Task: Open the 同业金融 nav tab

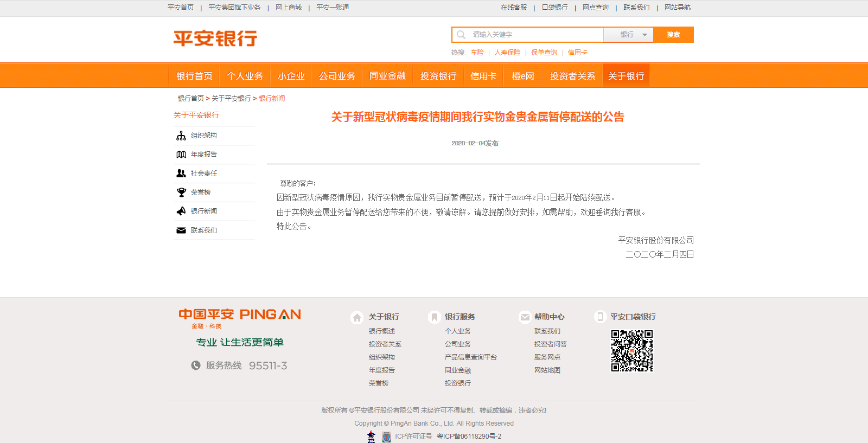Action: click(387, 76)
